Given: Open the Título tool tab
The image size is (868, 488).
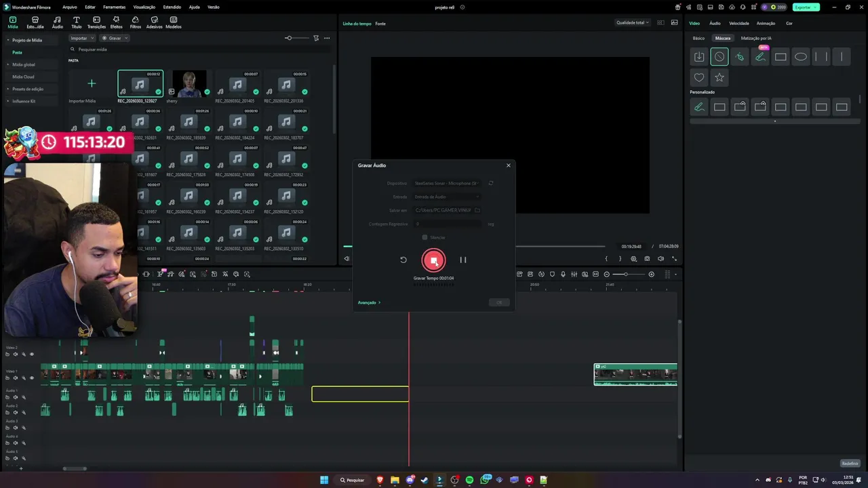Looking at the screenshot, I should point(76,22).
